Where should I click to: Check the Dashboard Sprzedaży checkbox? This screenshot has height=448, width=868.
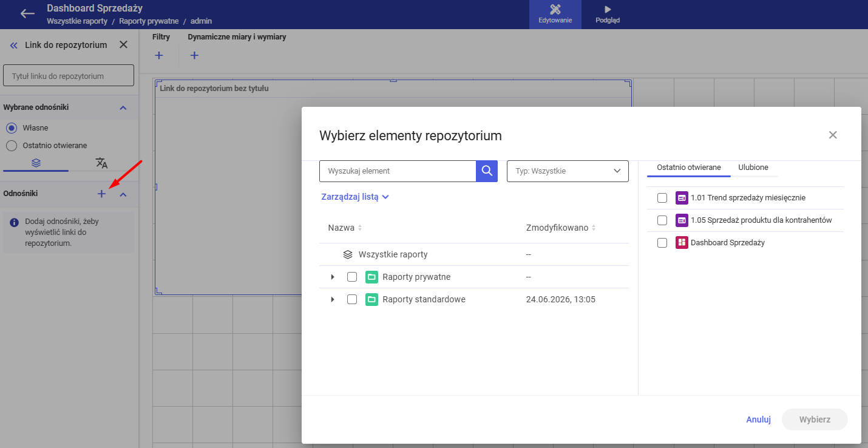point(662,243)
